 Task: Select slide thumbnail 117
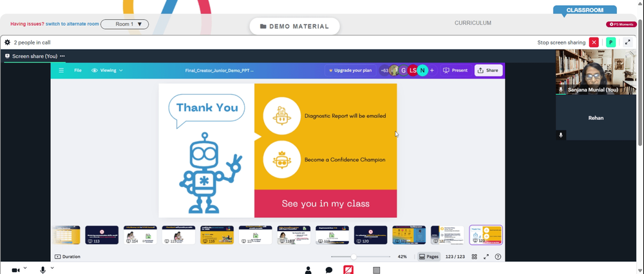pos(256,235)
